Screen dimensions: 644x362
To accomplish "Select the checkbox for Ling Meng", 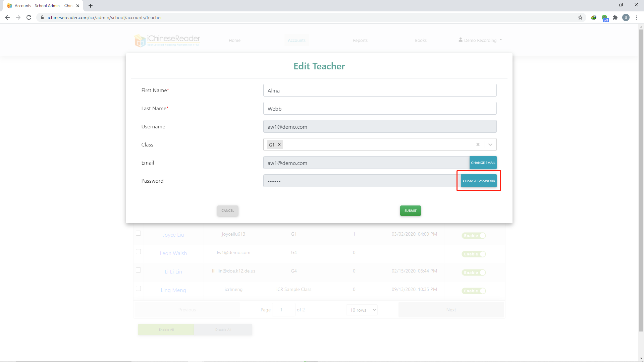I will [x=138, y=289].
